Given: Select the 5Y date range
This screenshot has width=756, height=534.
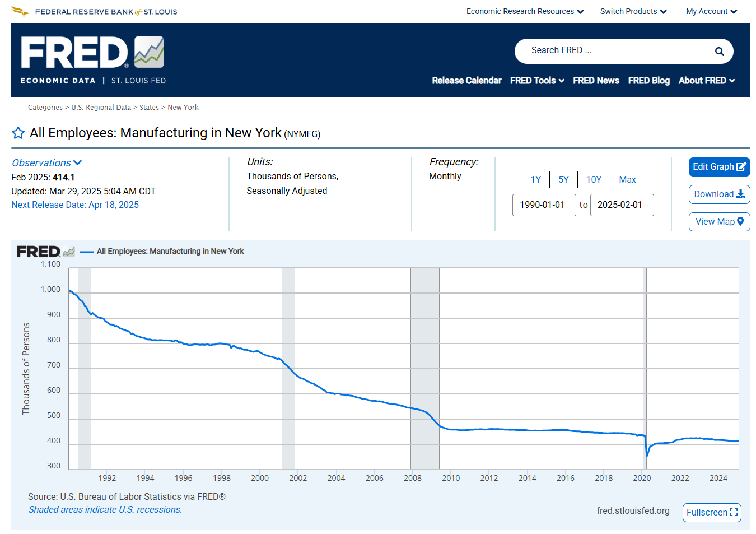Looking at the screenshot, I should point(563,180).
